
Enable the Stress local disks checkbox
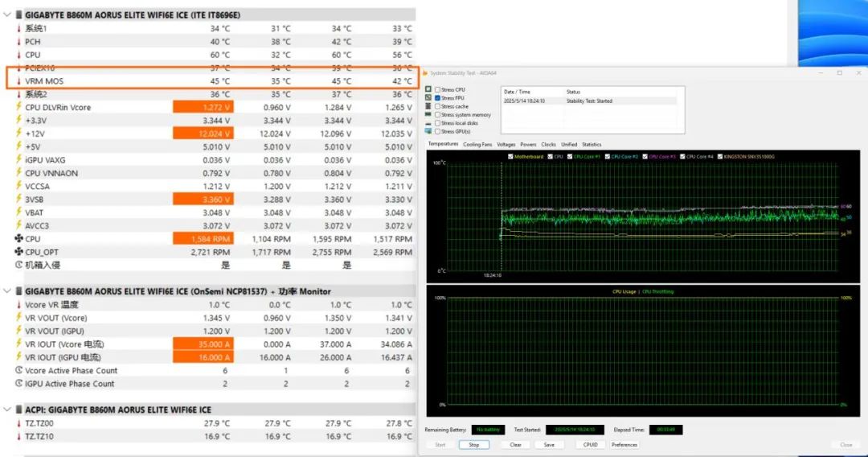438,123
